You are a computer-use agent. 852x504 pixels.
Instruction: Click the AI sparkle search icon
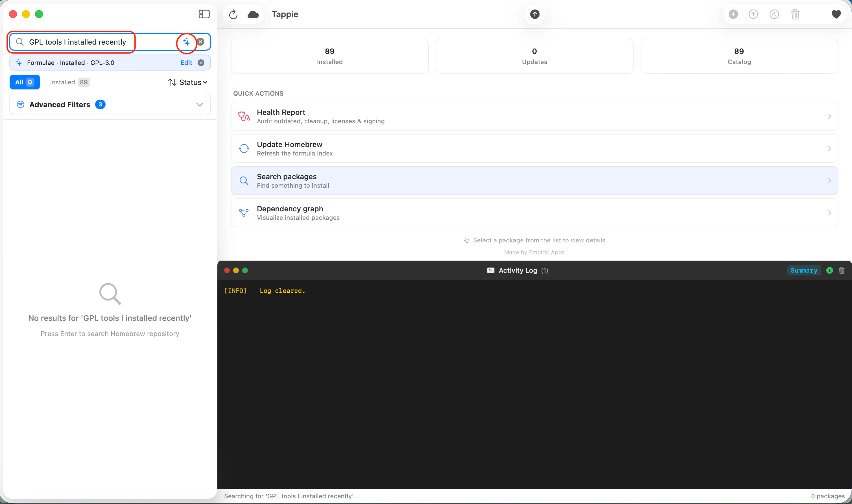coord(187,42)
